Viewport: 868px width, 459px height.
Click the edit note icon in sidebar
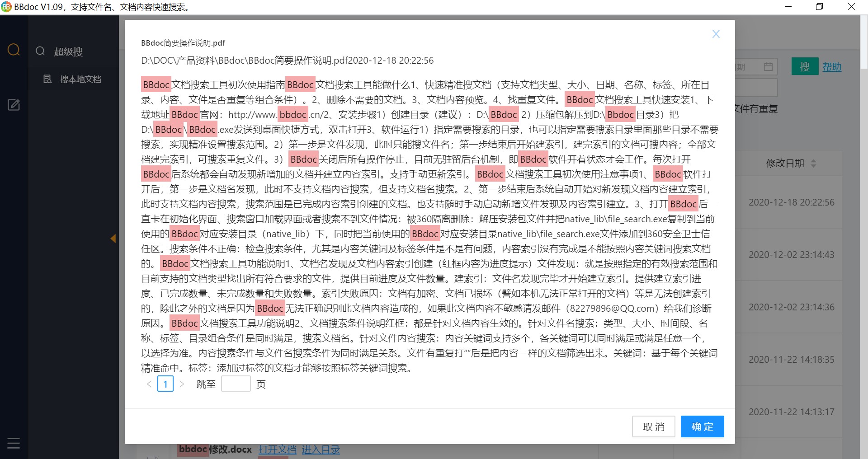(x=14, y=105)
